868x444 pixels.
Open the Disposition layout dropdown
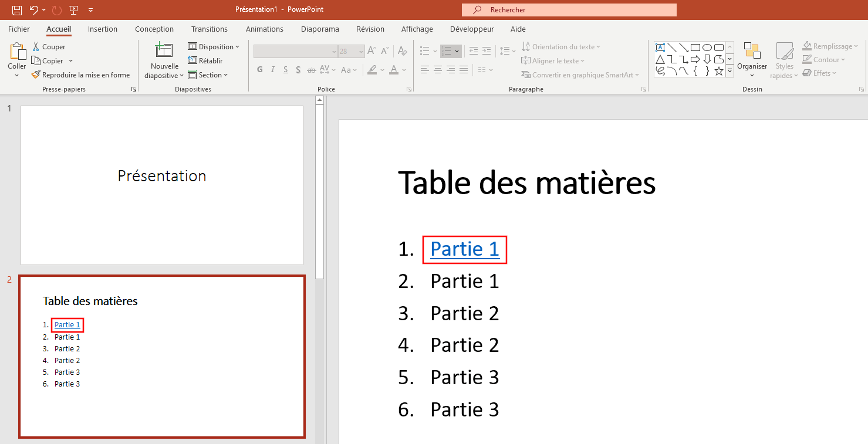214,47
